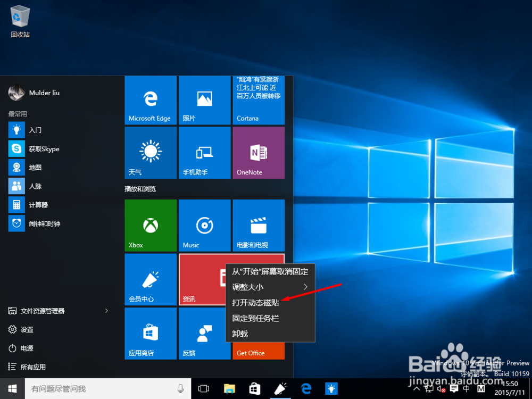The height and width of the screenshot is (399, 532).
Task: Open 人脉 people app
Action: pyautogui.click(x=61, y=186)
